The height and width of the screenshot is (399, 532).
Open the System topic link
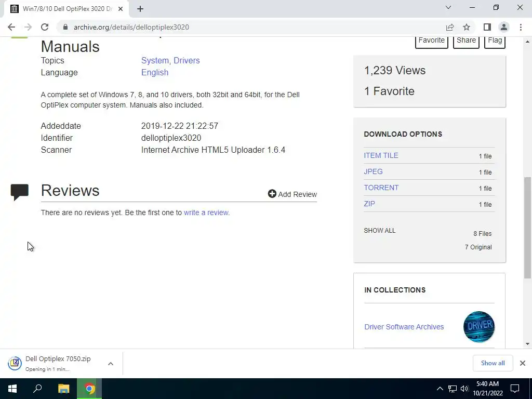pyautogui.click(x=155, y=60)
